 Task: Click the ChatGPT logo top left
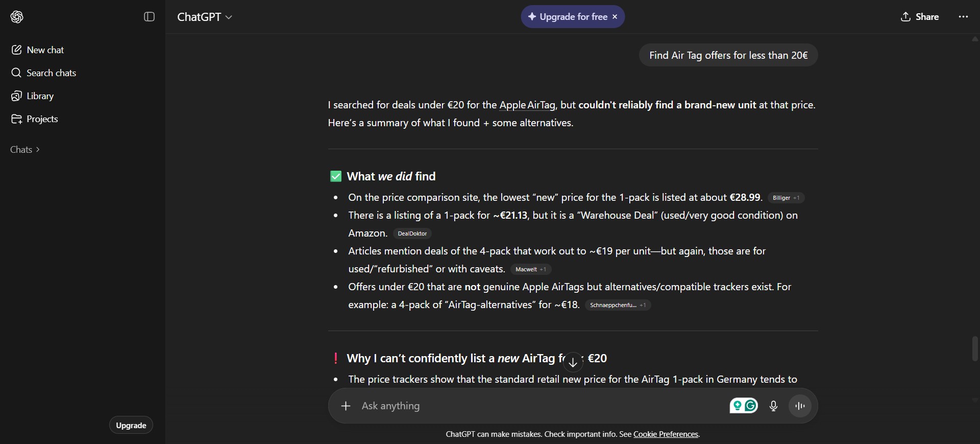(x=16, y=17)
